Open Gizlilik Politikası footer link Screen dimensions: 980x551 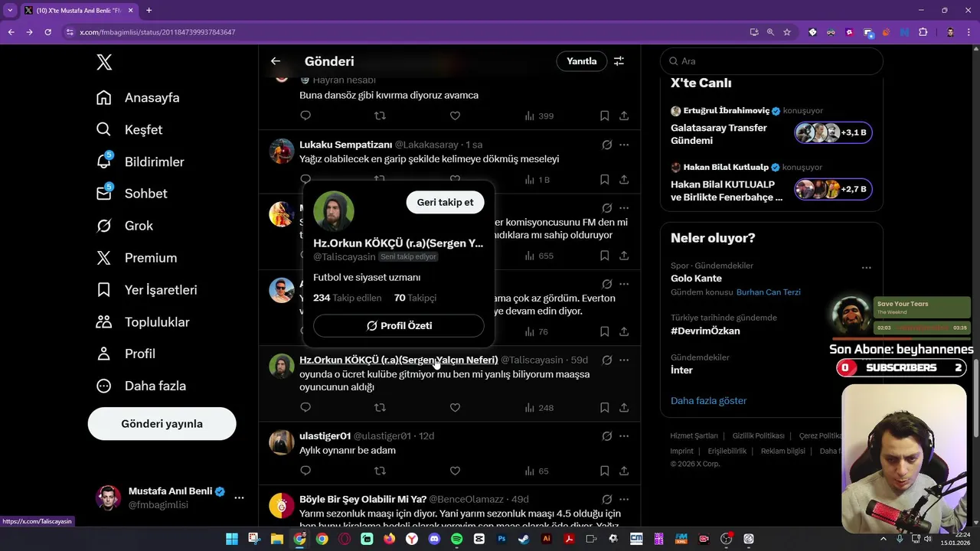point(758,435)
